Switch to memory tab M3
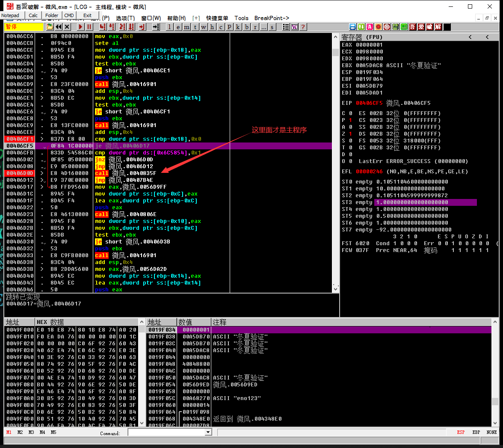503x448 pixels. 31,432
